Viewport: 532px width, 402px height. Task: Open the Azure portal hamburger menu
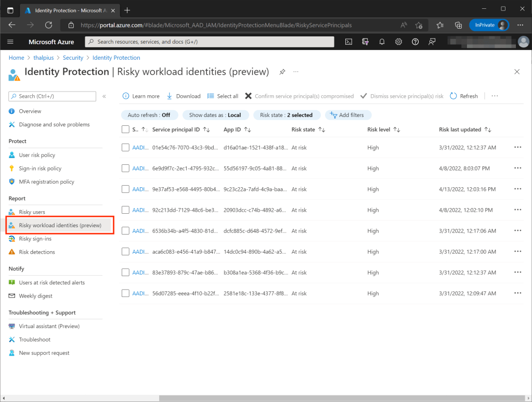point(10,42)
